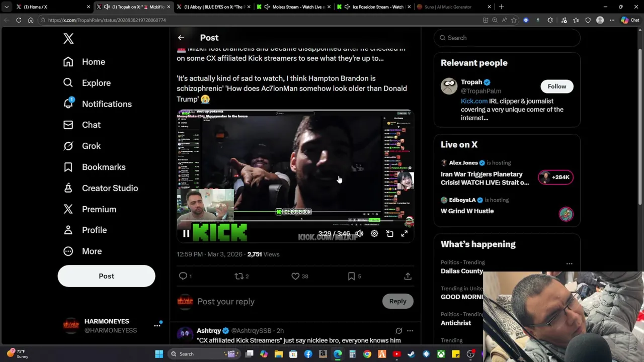Reload the page

point(19,20)
